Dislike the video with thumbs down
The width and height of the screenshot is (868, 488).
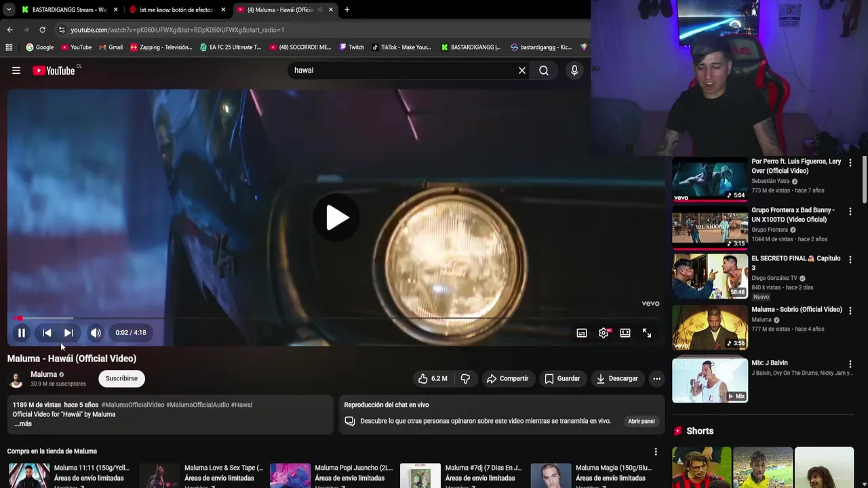point(465,379)
